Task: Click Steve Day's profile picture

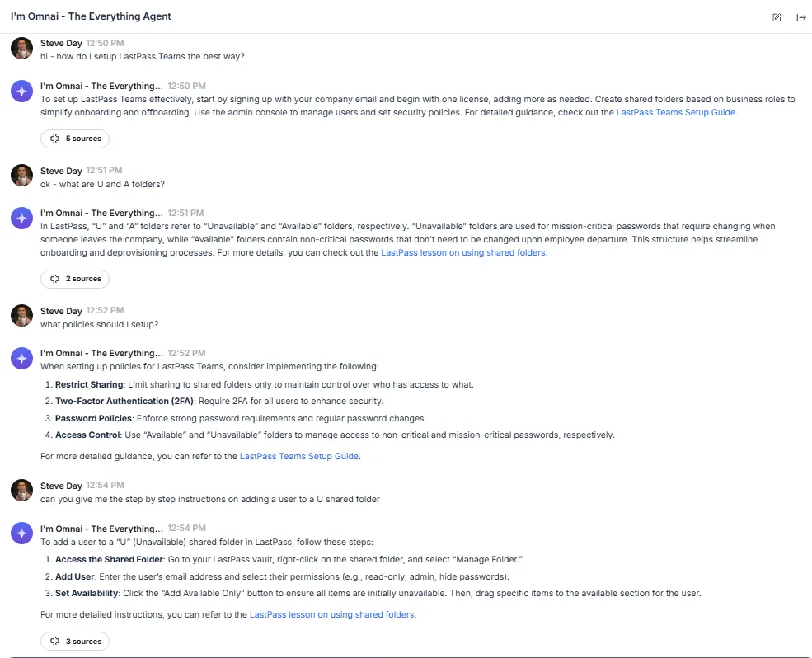Action: (x=21, y=48)
